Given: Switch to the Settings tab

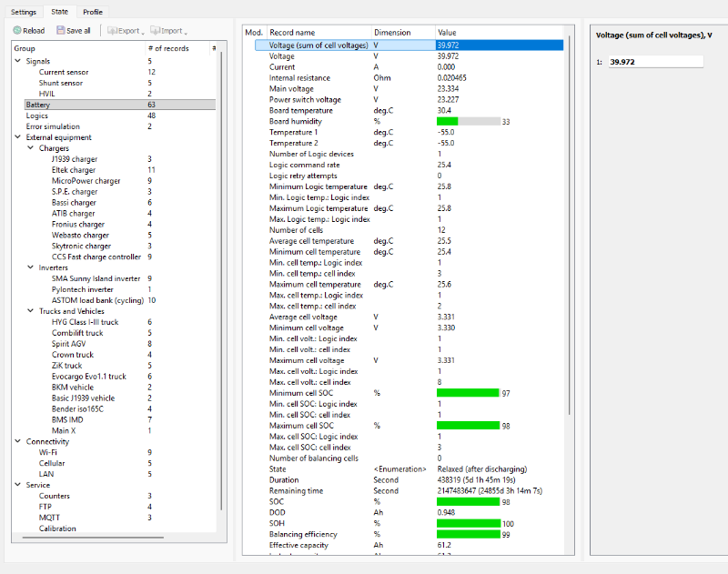Looking at the screenshot, I should (24, 12).
